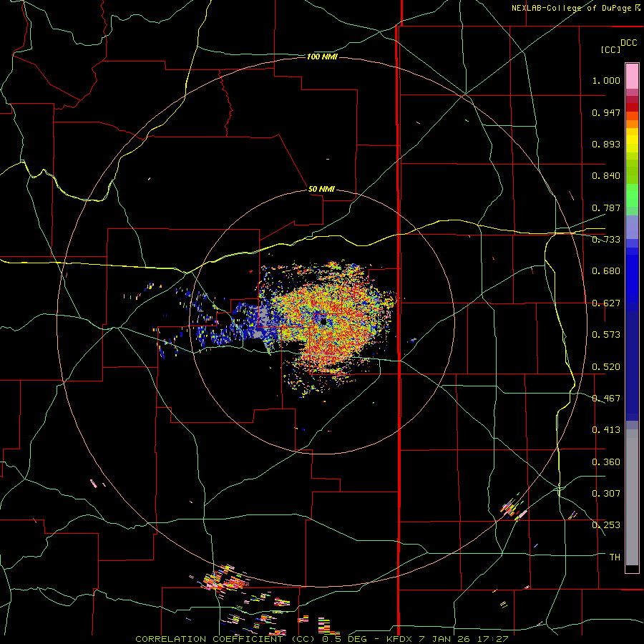Image resolution: width=644 pixels, height=644 pixels.
Task: Select the 0.253 scale value
Action: [606, 525]
